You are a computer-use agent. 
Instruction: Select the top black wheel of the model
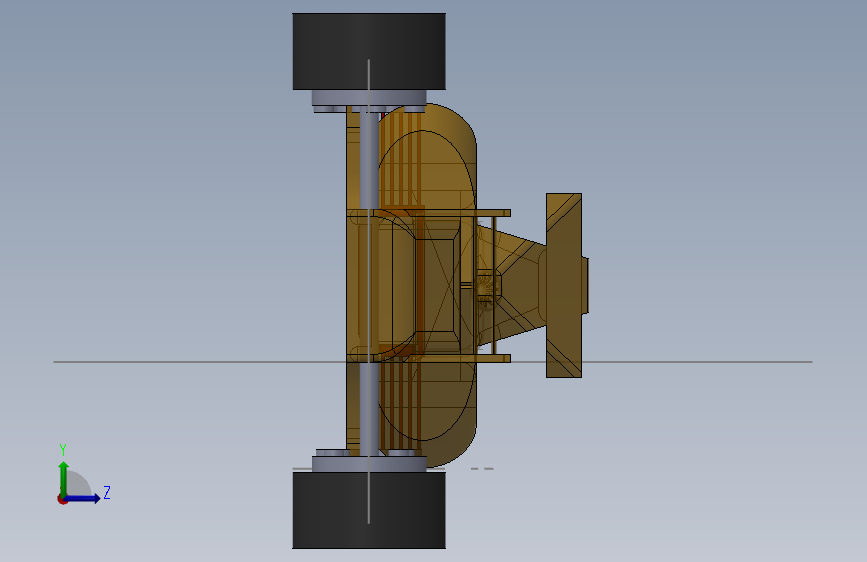(x=369, y=51)
